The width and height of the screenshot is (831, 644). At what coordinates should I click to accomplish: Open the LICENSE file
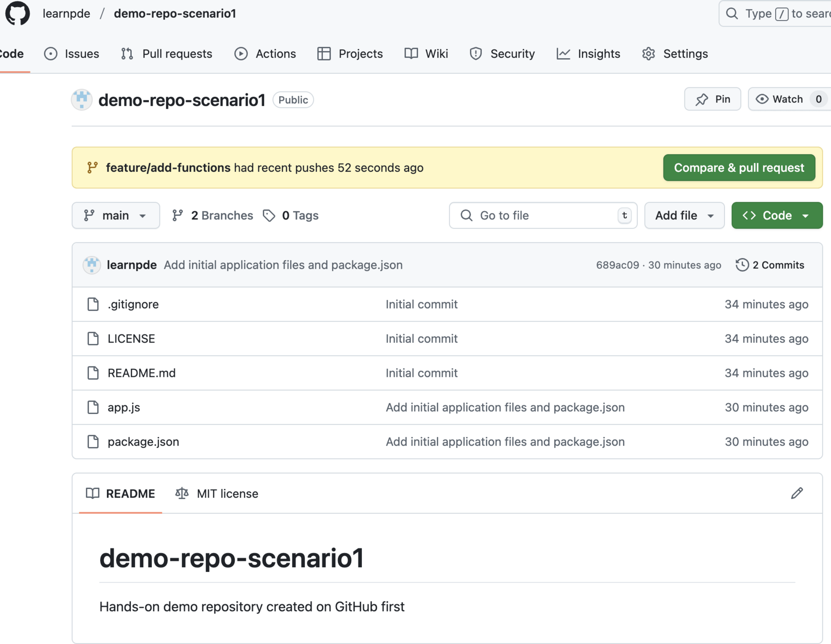pos(131,338)
